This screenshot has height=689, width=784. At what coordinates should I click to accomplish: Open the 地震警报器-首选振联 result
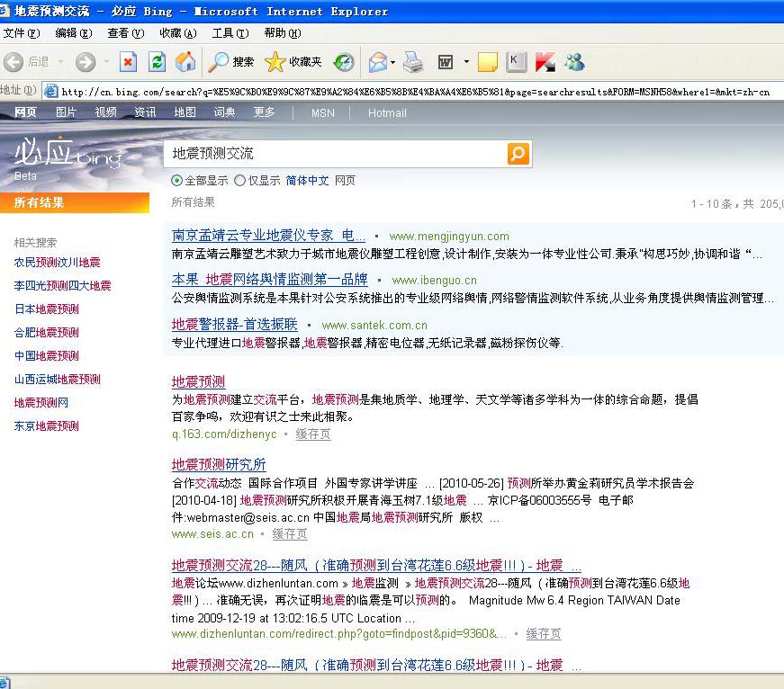click(235, 325)
